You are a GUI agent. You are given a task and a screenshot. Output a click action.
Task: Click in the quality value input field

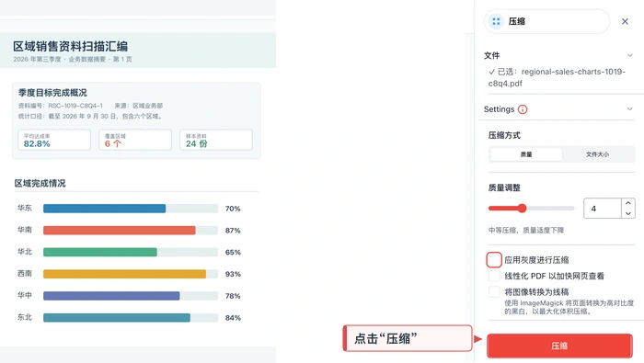tap(603, 209)
